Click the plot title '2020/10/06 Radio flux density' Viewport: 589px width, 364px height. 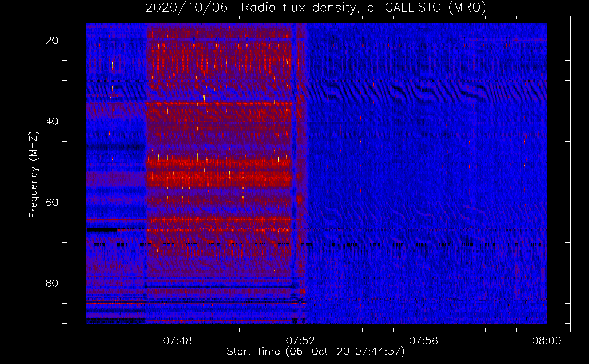tap(316, 7)
